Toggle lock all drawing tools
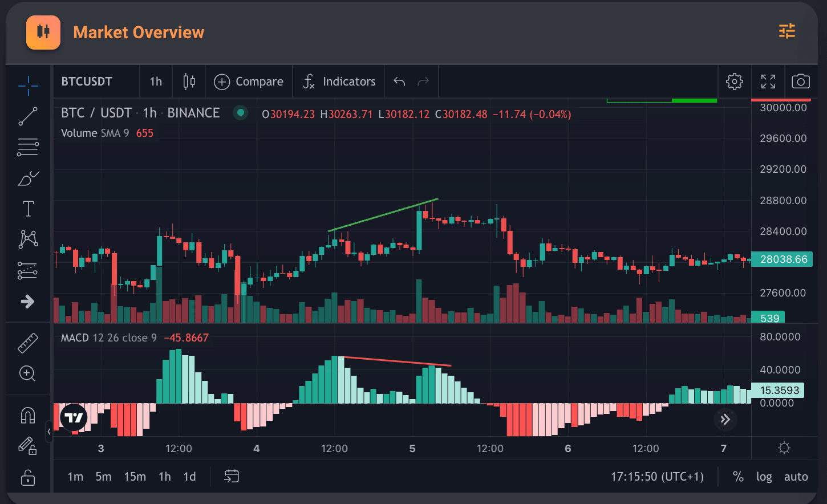Screen dimensions: 827x504 point(28,477)
